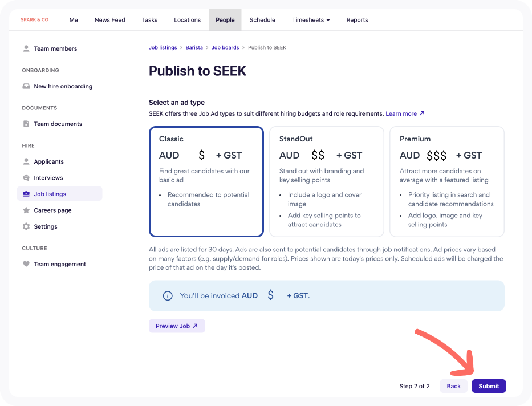
Task: Click the Team documents file icon
Action: tap(26, 124)
